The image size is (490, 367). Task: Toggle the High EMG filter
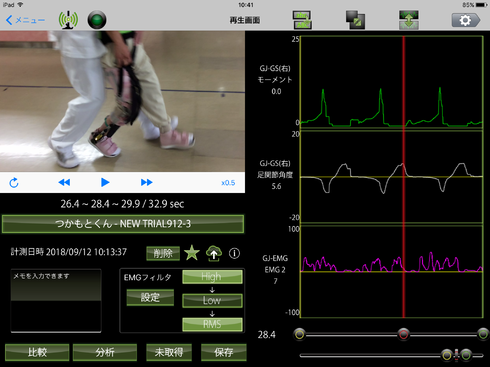click(212, 277)
